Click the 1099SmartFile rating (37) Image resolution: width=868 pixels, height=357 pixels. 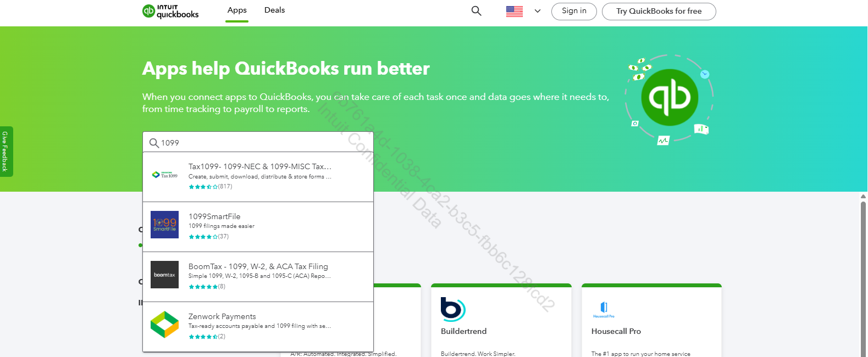pyautogui.click(x=209, y=237)
